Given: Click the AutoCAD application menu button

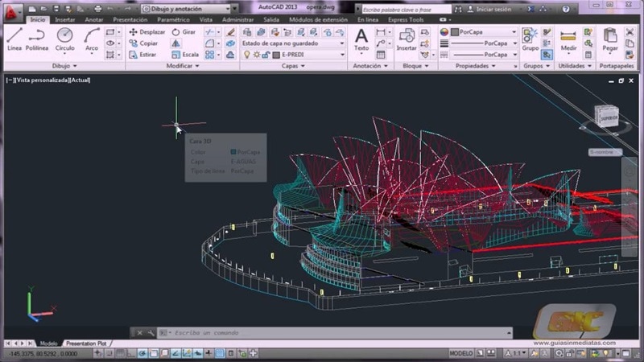Looking at the screenshot, I should tap(11, 12).
